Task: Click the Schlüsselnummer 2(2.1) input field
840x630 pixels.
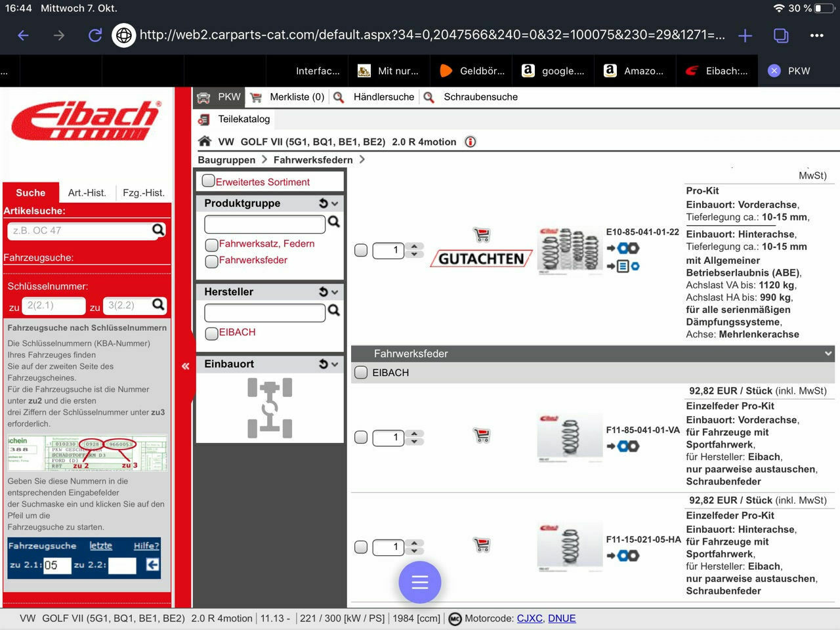Action: click(x=54, y=306)
